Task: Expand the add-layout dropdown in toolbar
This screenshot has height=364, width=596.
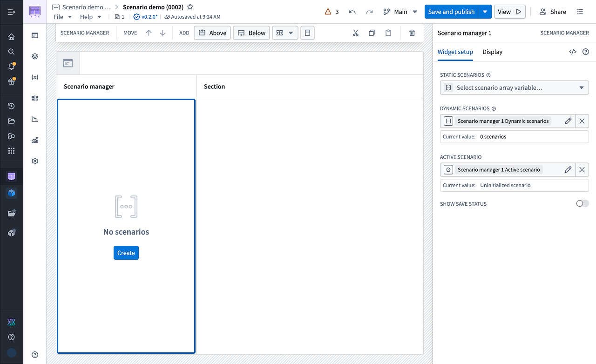Action: pos(285,33)
